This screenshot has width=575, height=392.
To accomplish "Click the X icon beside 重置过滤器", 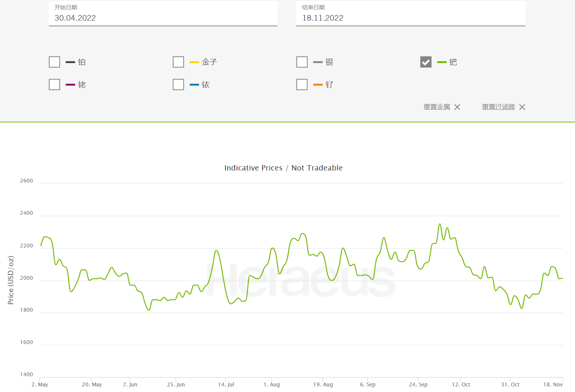I will 522,107.
